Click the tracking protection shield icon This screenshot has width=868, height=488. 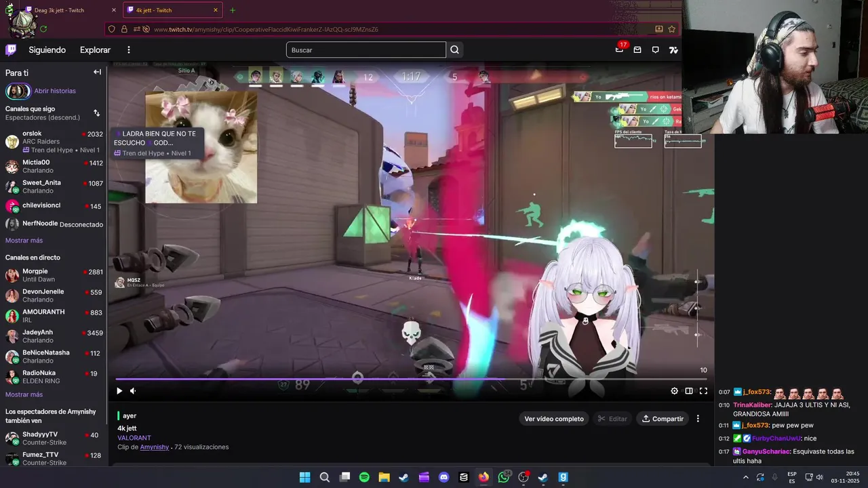click(112, 29)
